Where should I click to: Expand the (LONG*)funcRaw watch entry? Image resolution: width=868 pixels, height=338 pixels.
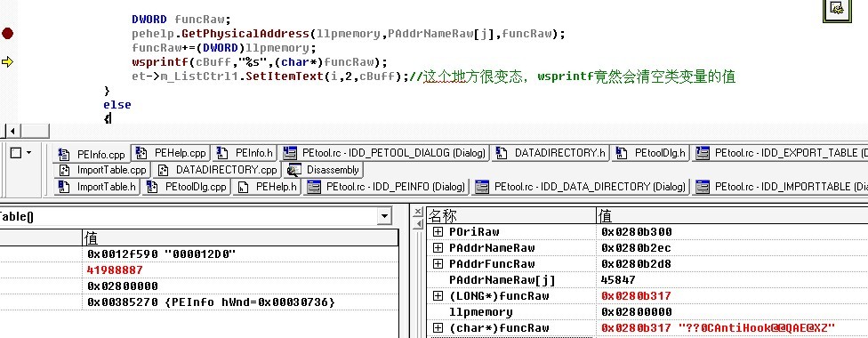point(438,296)
